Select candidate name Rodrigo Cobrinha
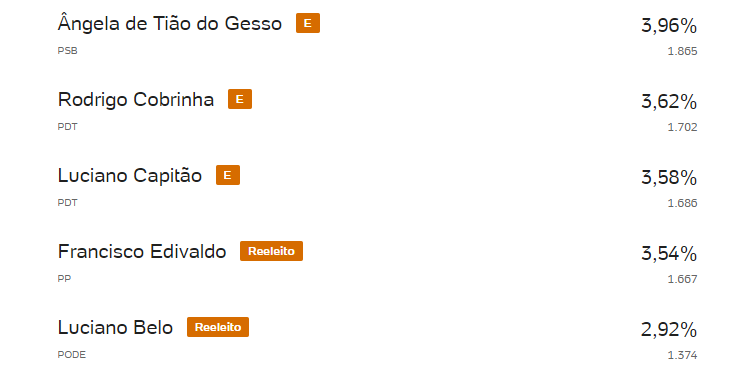Viewport: 750px width, 371px height. coord(136,99)
